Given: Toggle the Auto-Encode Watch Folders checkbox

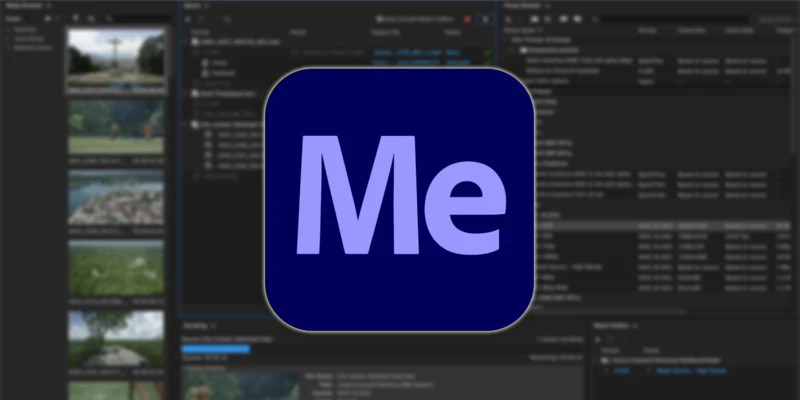Looking at the screenshot, I should [x=380, y=19].
